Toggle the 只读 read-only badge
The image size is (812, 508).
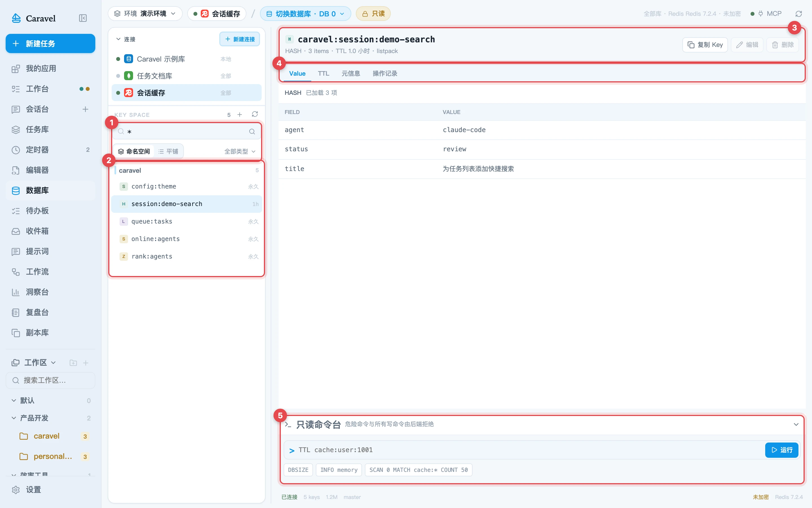click(x=373, y=14)
